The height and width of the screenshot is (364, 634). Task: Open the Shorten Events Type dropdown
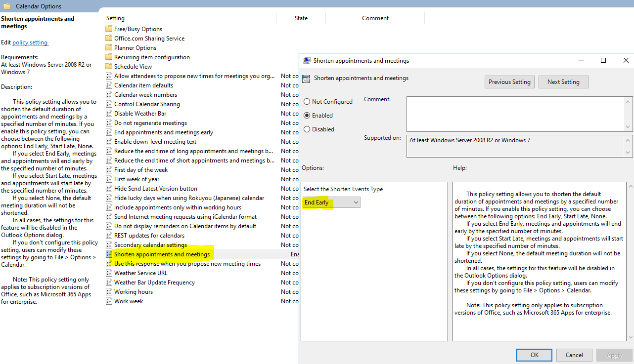(x=356, y=202)
